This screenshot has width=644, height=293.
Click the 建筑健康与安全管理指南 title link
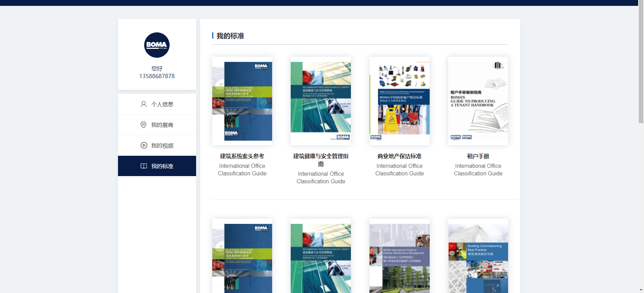coord(321,160)
